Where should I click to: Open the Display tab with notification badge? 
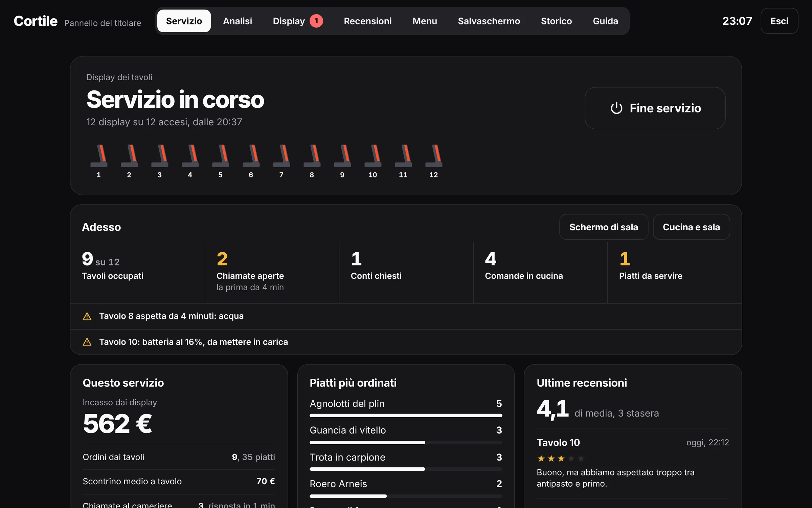point(297,21)
